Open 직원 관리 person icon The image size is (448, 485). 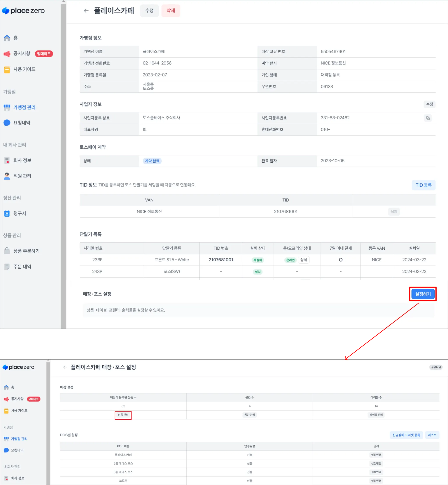[7, 176]
